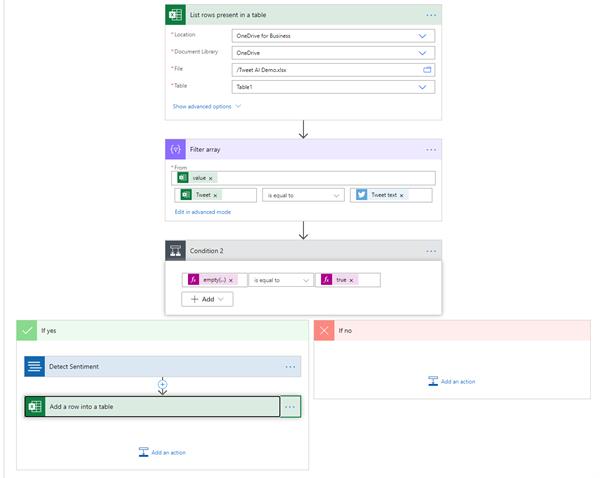The image size is (600, 478).
Task: Click the Excel icon on List rows header
Action: point(176,15)
